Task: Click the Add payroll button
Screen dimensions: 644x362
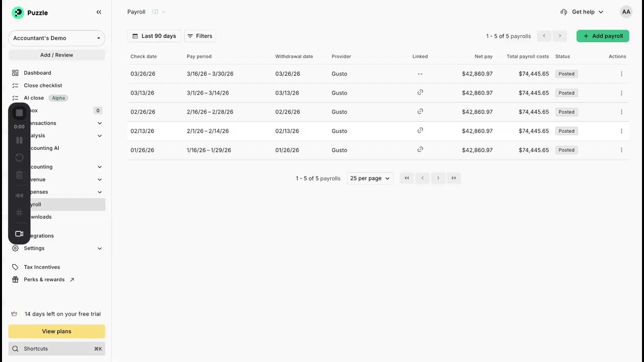Action: point(603,36)
